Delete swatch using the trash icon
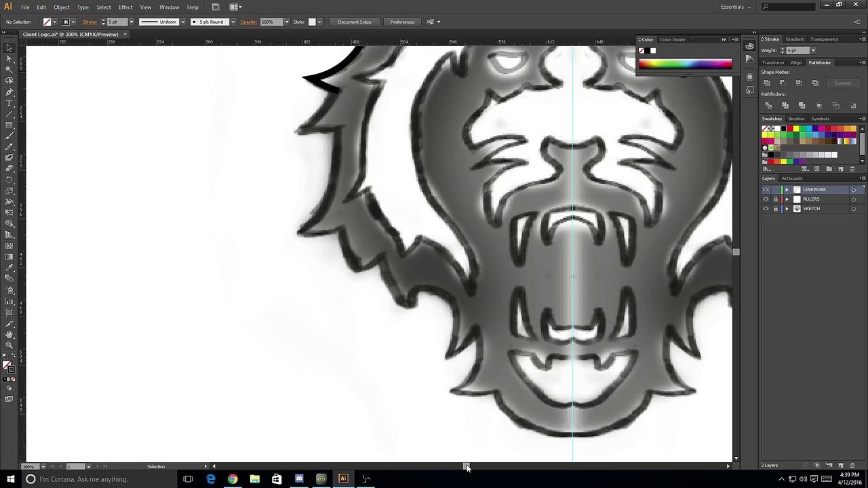This screenshot has height=488, width=868. coord(852,169)
